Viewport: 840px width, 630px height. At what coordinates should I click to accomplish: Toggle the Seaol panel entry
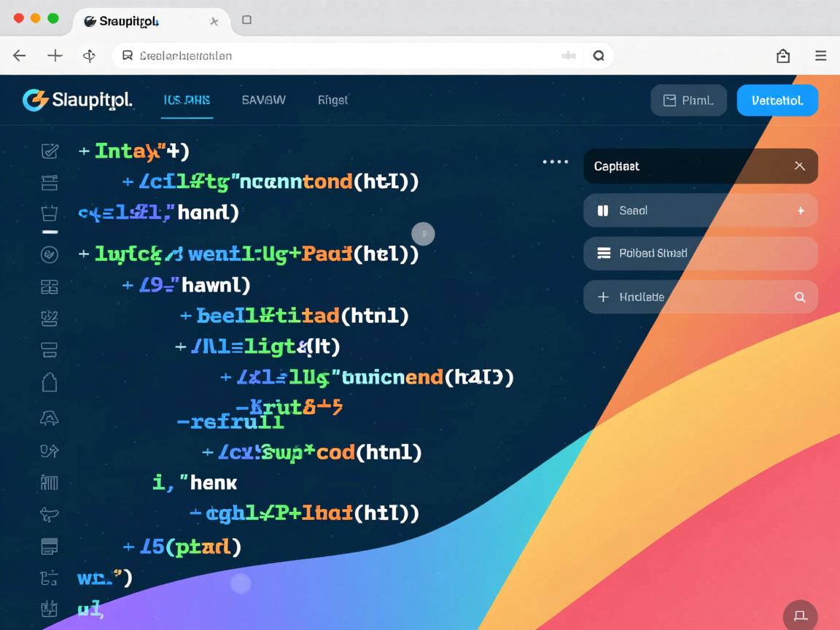(x=700, y=211)
